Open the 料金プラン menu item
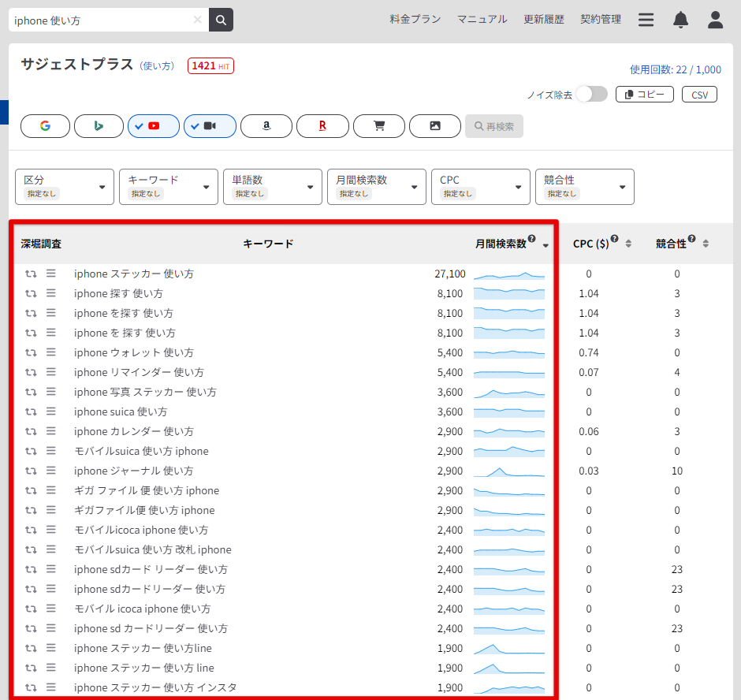Viewport: 741px width, 700px height. coord(415,19)
